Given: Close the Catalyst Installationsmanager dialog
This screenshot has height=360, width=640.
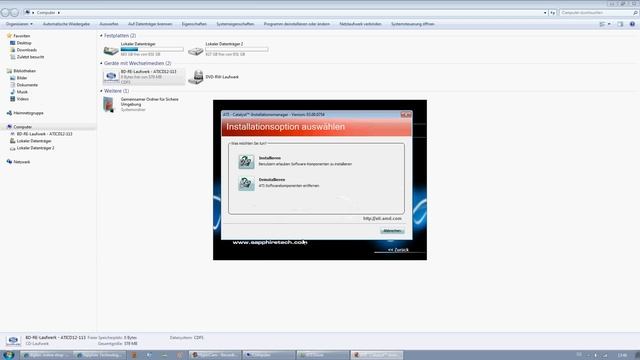Looking at the screenshot, I should pyautogui.click(x=406, y=115).
